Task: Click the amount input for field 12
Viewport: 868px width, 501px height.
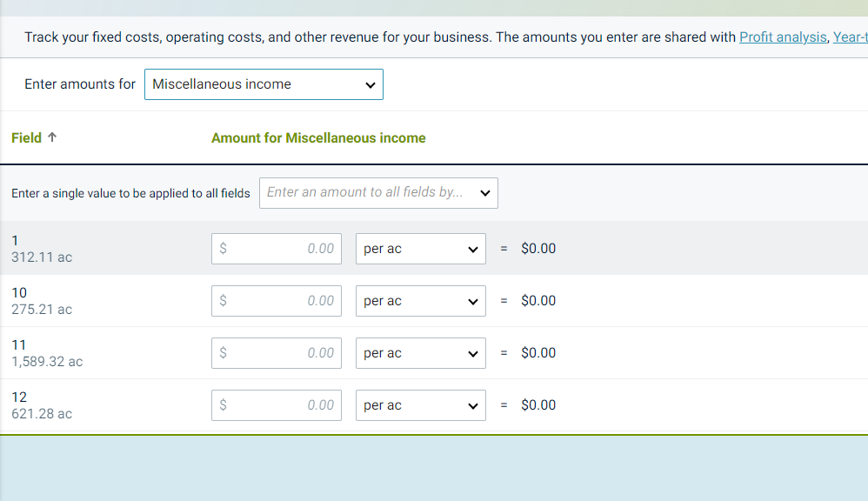Action: [277, 405]
